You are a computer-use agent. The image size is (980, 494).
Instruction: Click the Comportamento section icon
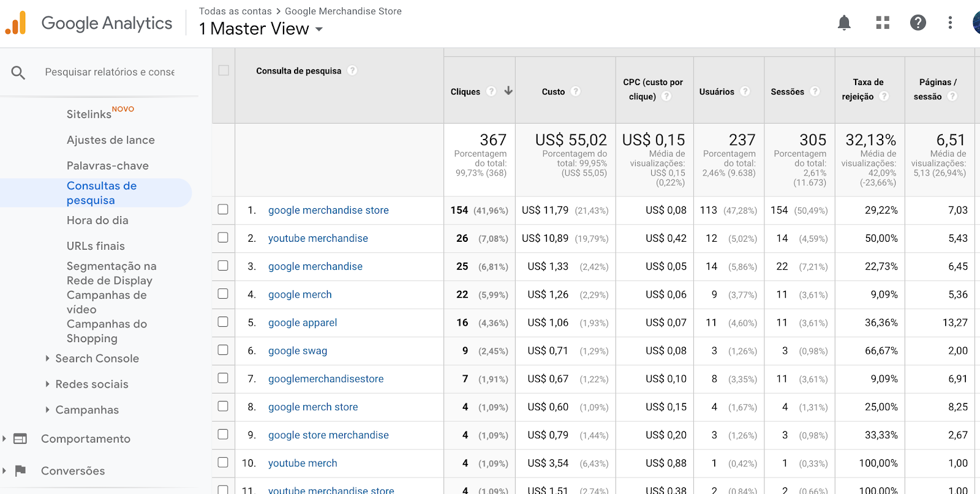[x=20, y=439]
